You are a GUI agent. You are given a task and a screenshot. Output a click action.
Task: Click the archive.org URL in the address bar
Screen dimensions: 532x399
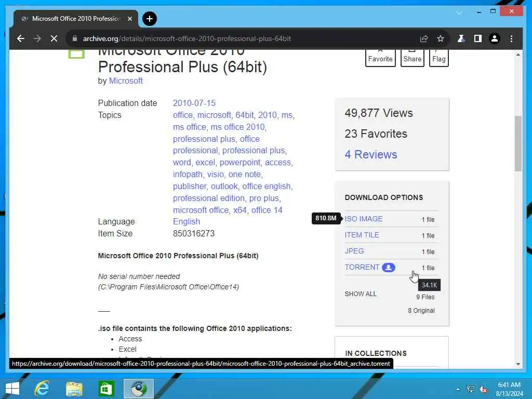click(187, 38)
